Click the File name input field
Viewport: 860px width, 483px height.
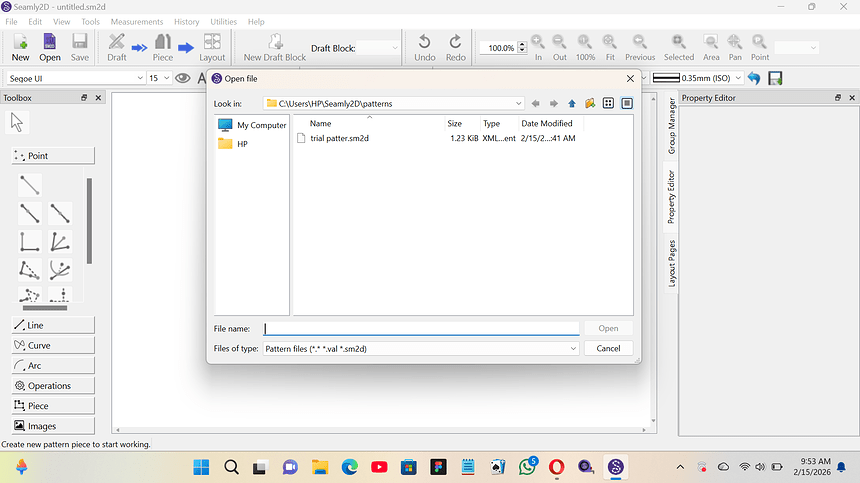(x=421, y=328)
